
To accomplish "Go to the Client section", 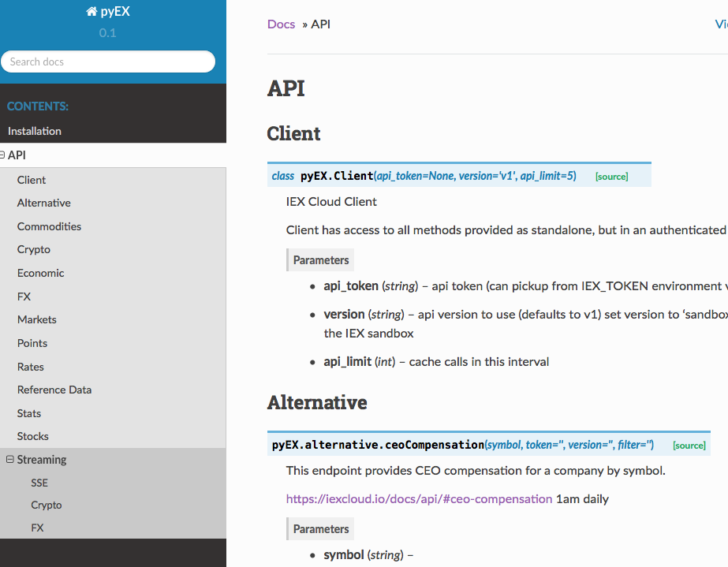I will (x=31, y=180).
